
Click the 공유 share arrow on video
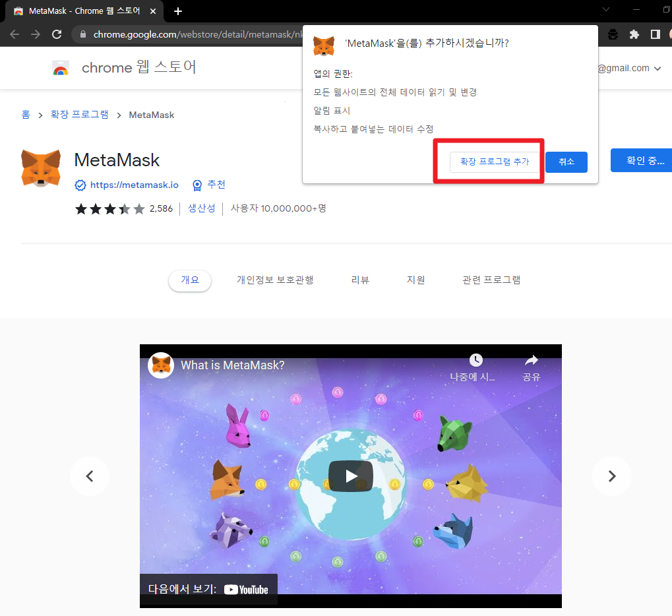532,360
